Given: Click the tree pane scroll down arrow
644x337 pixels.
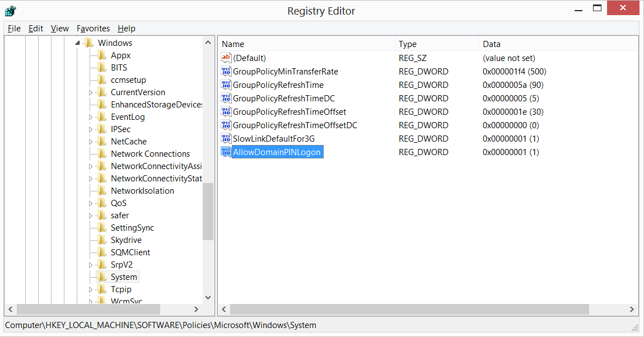Looking at the screenshot, I should (x=208, y=298).
